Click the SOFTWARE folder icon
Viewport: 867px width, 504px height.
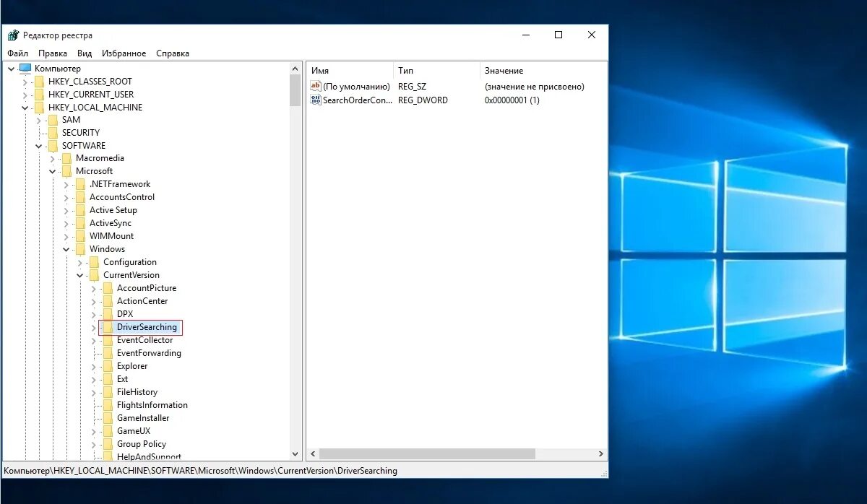[53, 146]
